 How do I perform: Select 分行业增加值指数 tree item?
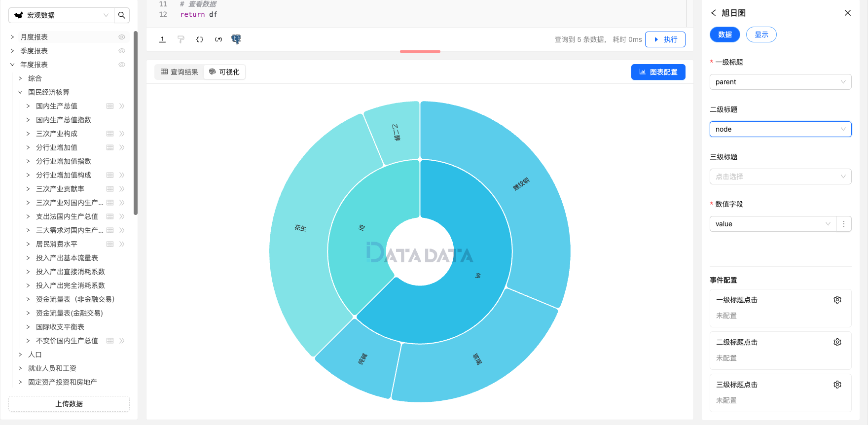pyautogui.click(x=64, y=161)
